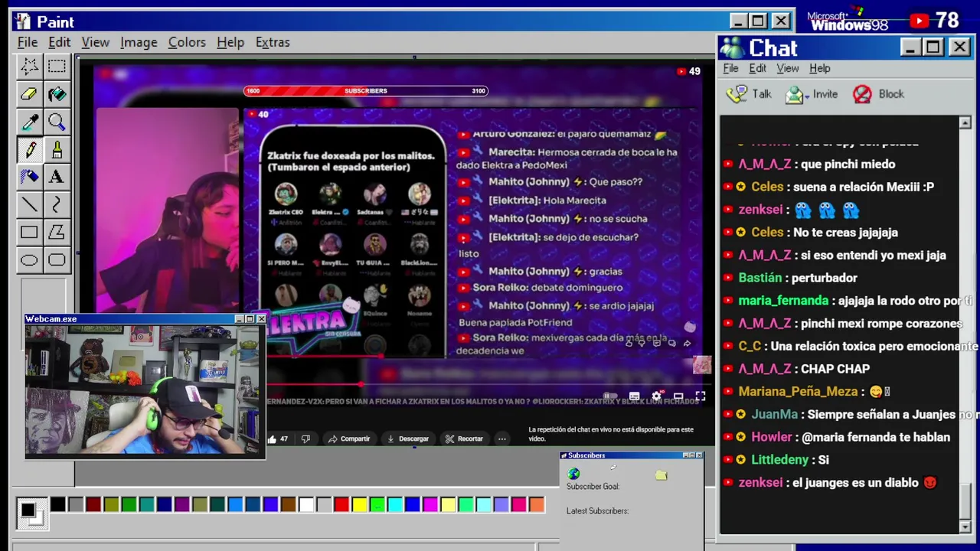
Task: Pick the Polygon shape tool
Action: pos(57,232)
